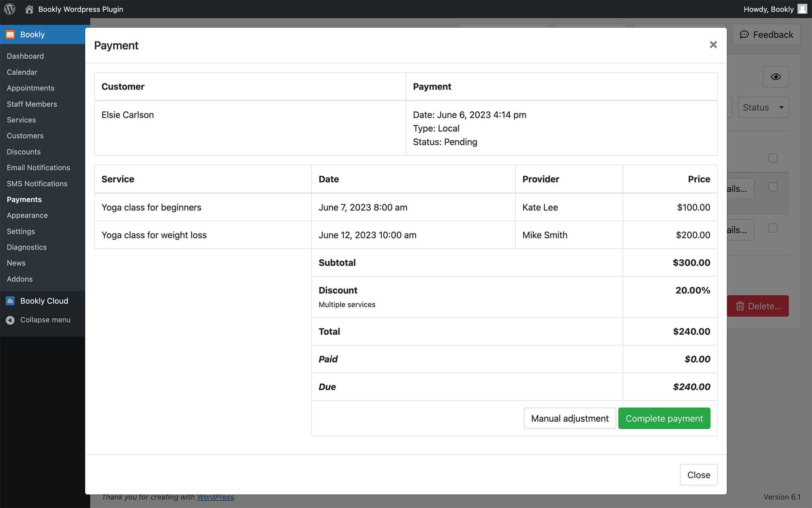Click Howdy, Bookly in the admin bar
Image resolution: width=812 pixels, height=508 pixels.
coord(769,9)
